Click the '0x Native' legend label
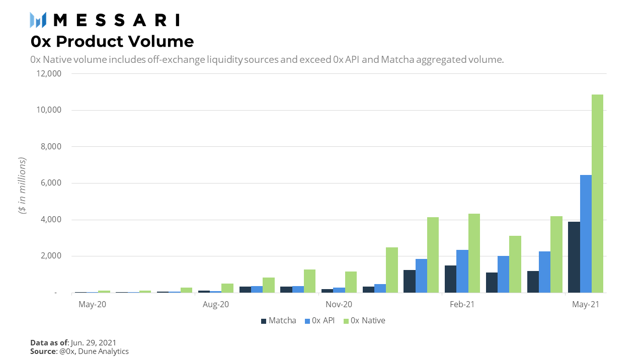Screen dimensions: 644x362 368,321
